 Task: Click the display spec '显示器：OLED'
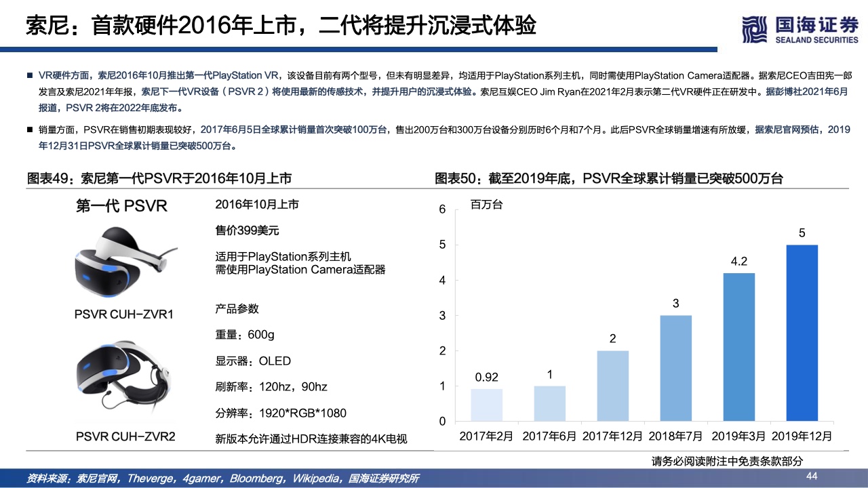(253, 361)
